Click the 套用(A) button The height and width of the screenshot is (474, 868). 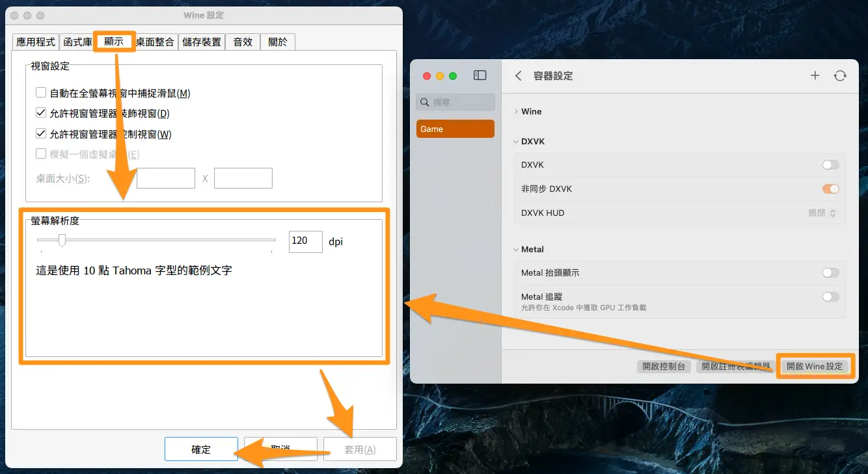(x=360, y=449)
